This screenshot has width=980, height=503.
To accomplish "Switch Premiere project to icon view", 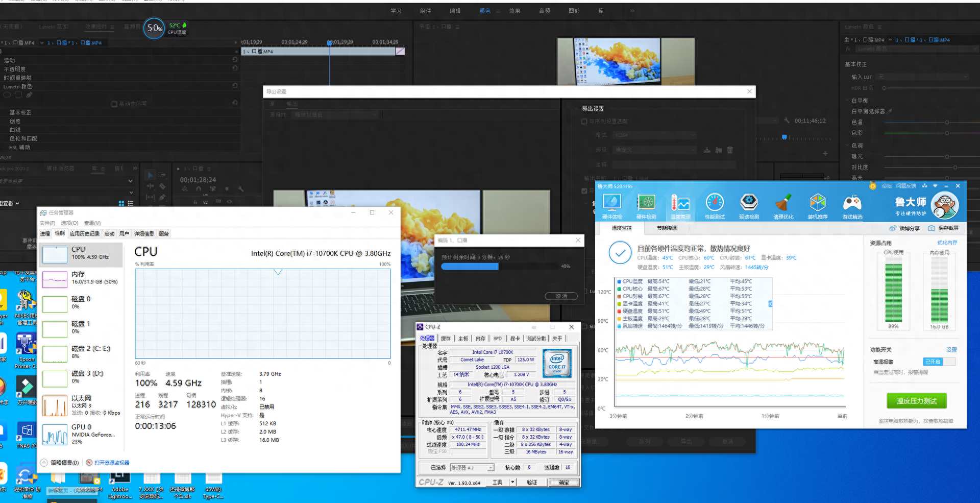I will click(x=121, y=203).
